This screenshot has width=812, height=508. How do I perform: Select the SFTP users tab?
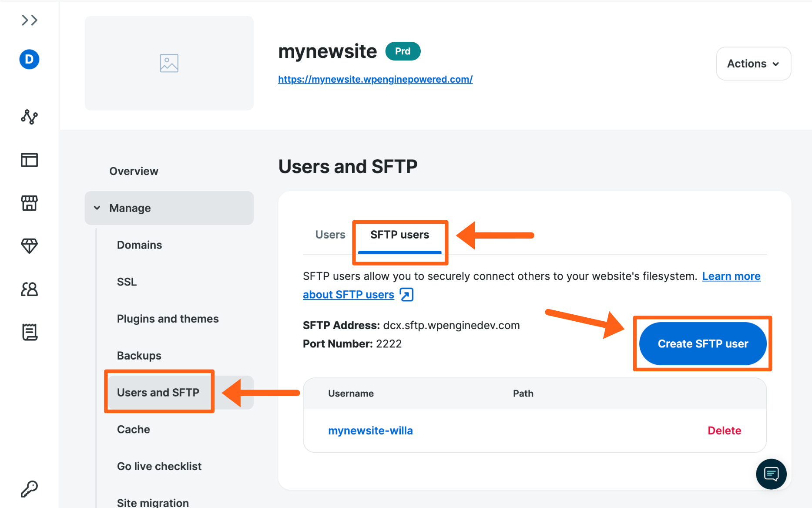[399, 234]
